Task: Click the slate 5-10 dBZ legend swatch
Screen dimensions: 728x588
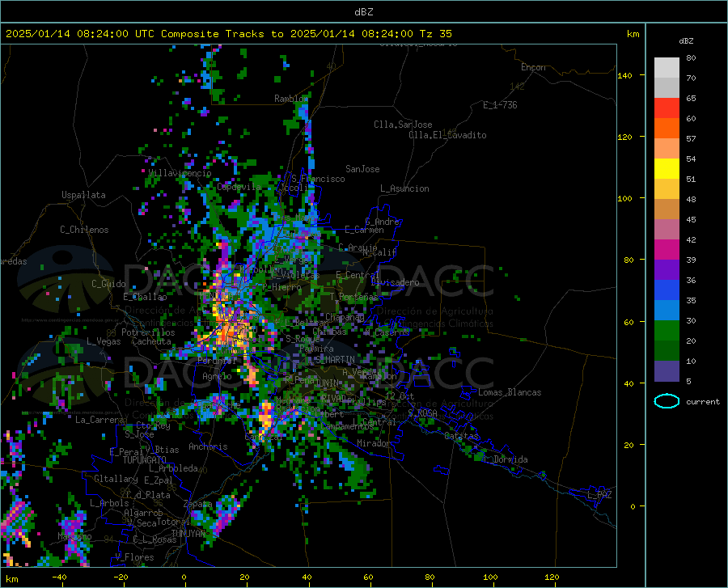Action: tap(667, 370)
